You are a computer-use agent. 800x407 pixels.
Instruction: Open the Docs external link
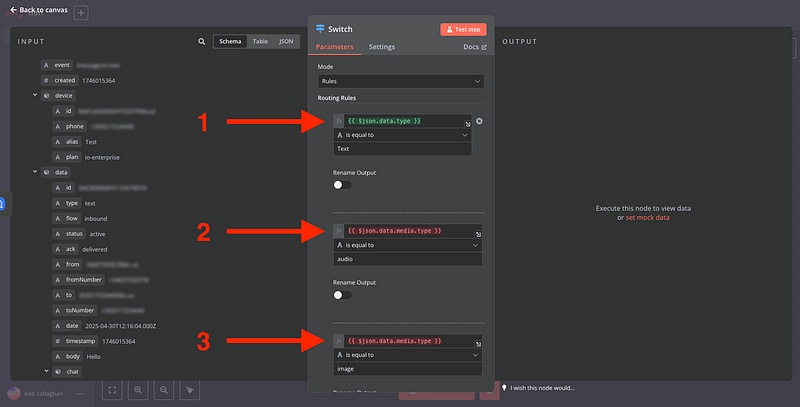click(475, 47)
